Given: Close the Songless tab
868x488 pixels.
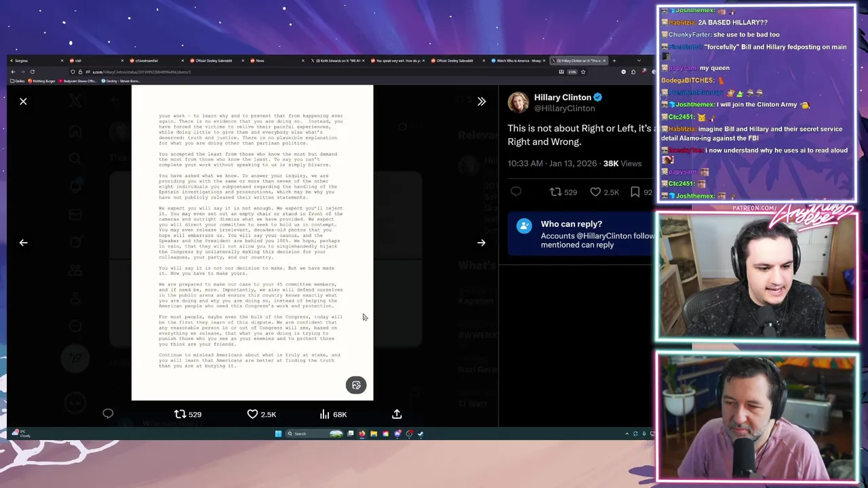Looking at the screenshot, I should [x=62, y=61].
